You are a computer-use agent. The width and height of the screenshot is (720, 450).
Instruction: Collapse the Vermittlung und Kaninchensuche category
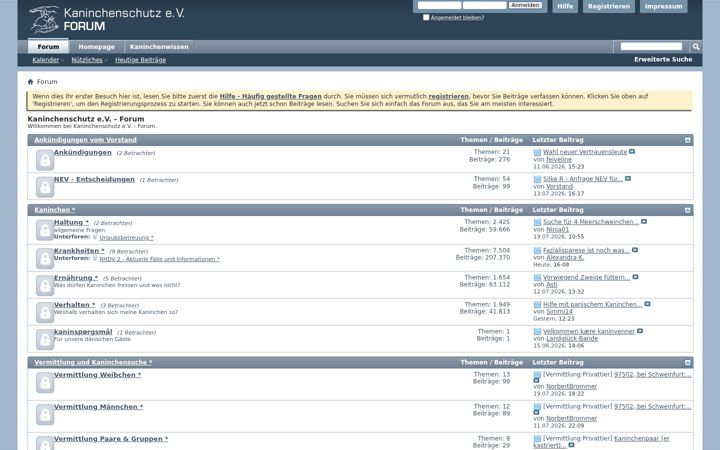tap(687, 363)
